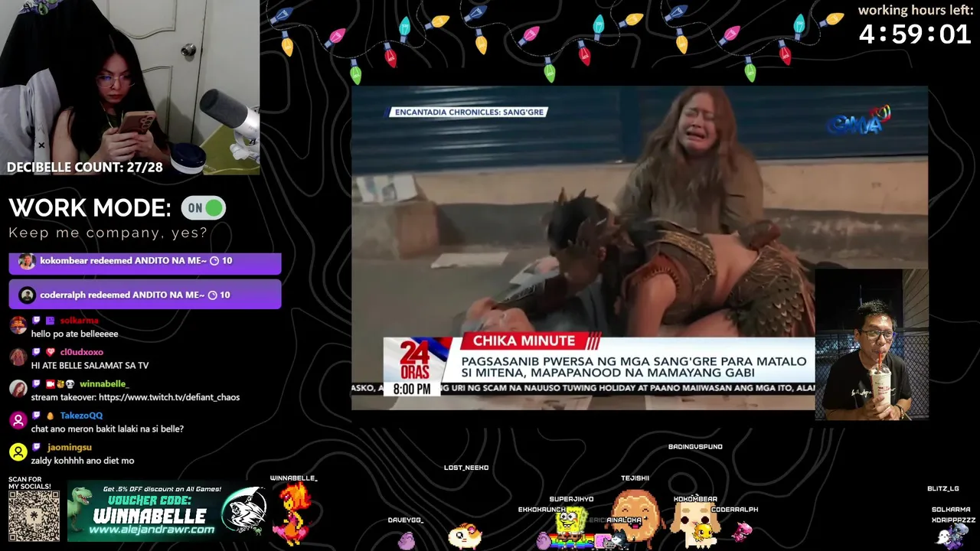Open www.alejandrawr.com link on voucher banner
Viewport: 980px width, 551px height.
[152, 530]
